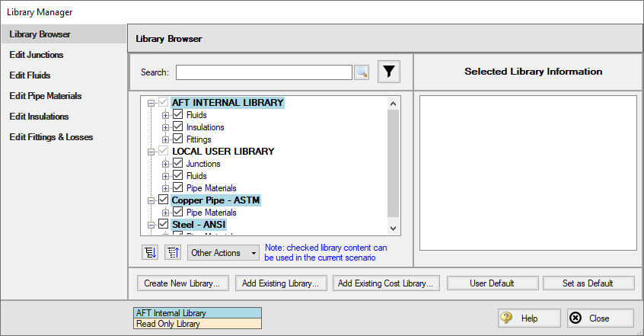Select the LOCAL USER LIBRARY tree label

(223, 152)
